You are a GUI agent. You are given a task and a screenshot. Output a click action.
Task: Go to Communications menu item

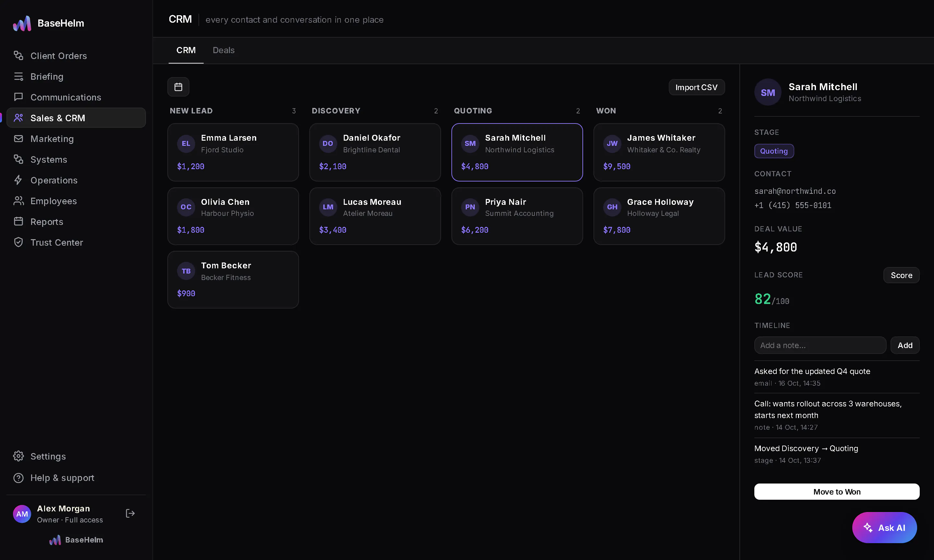tap(76, 97)
